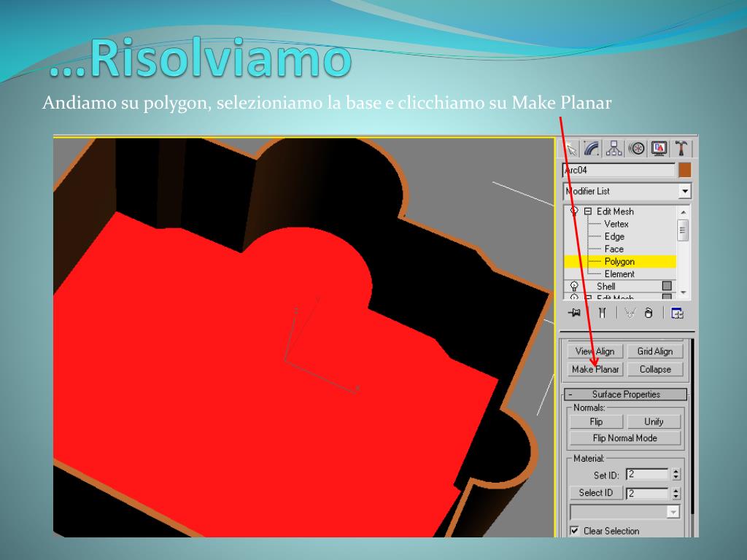Open the Utilities hammer tab
This screenshot has width=747, height=560.
[681, 149]
